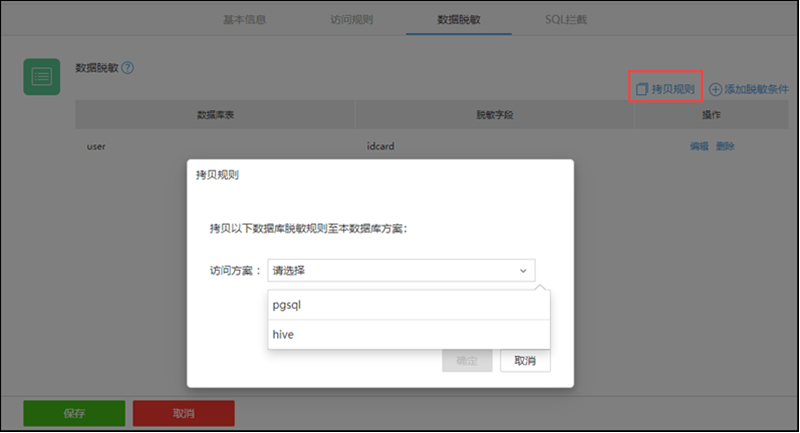Switch to the 基本信息 tab
Image resolution: width=800 pixels, height=433 pixels.
[244, 19]
